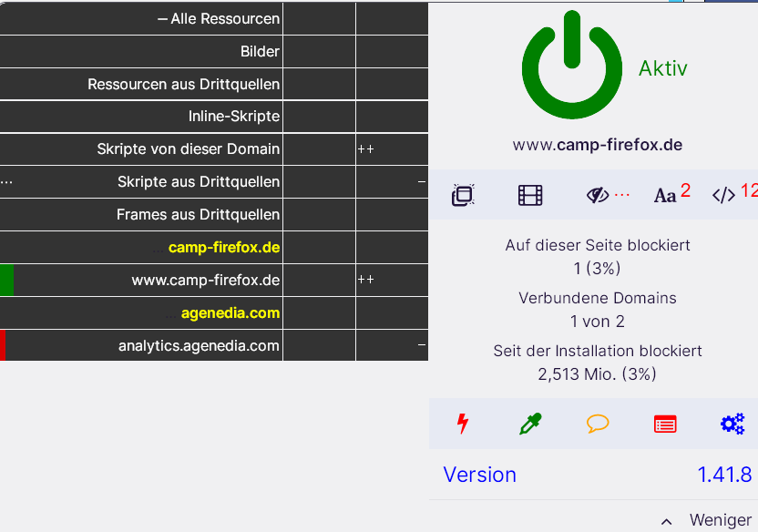The height and width of the screenshot is (532, 758).
Task: Toggle the block large media film icon
Action: [x=530, y=195]
